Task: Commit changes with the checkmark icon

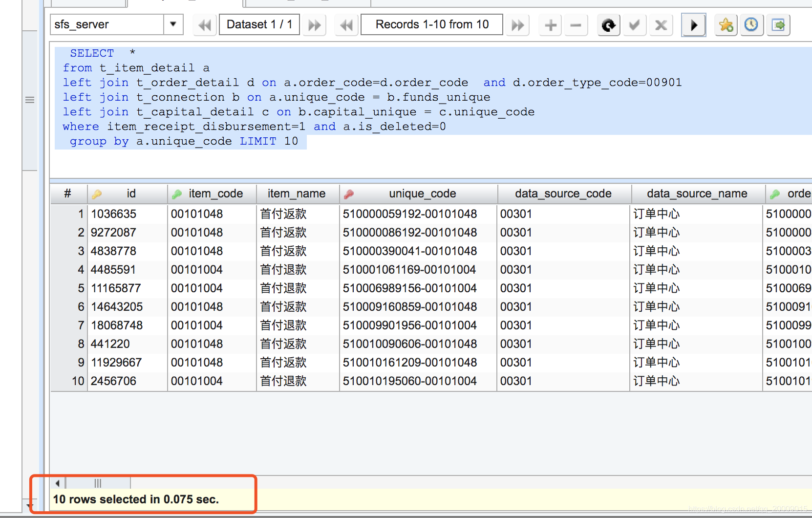Action: 634,25
